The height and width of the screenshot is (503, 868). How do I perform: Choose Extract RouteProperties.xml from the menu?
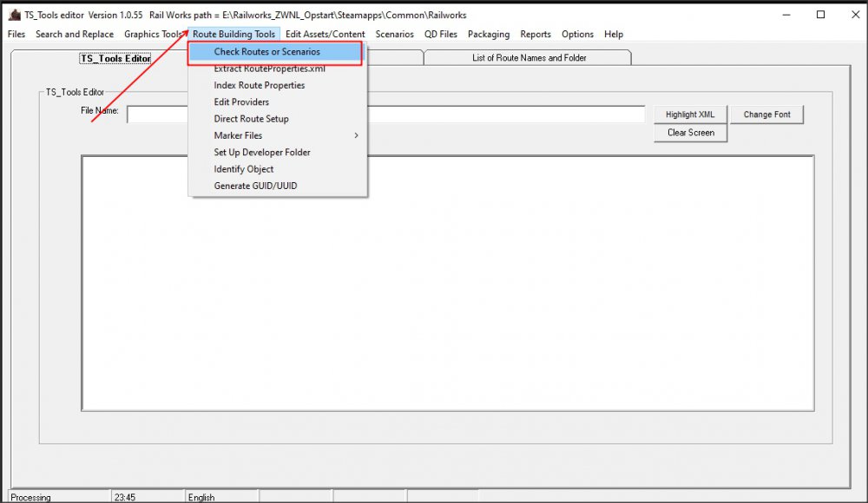[269, 69]
